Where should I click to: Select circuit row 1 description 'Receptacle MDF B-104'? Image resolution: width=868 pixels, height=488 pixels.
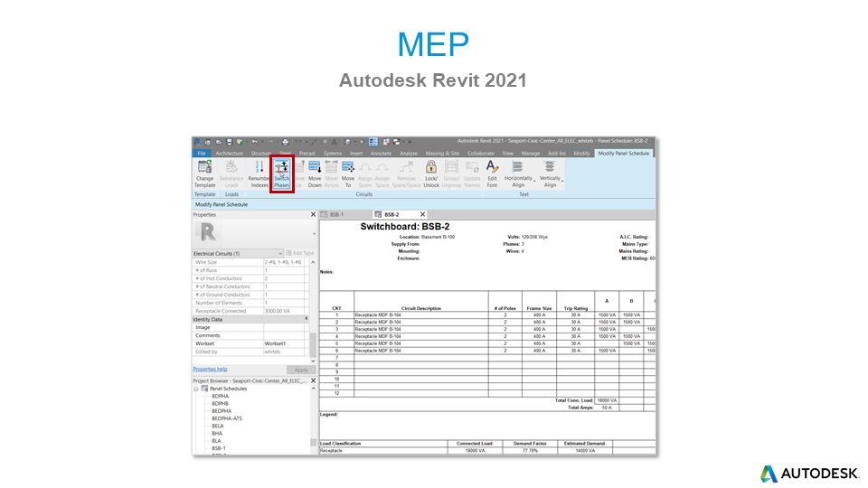pos(378,314)
